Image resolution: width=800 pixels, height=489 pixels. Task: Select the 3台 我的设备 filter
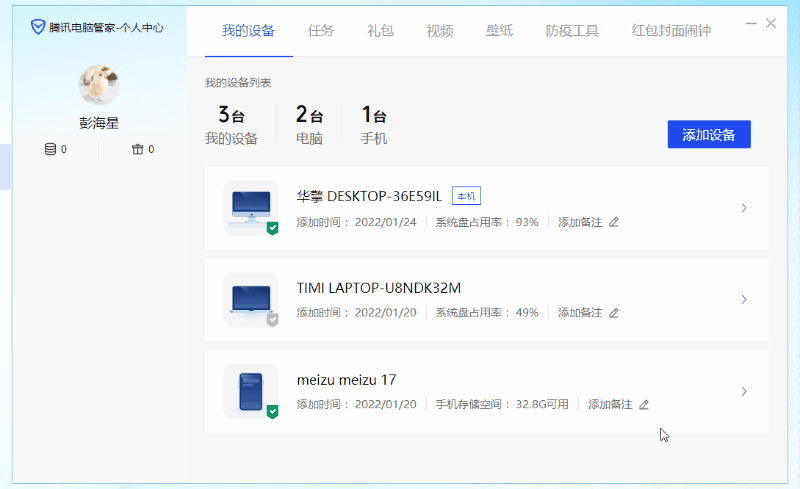click(x=232, y=125)
